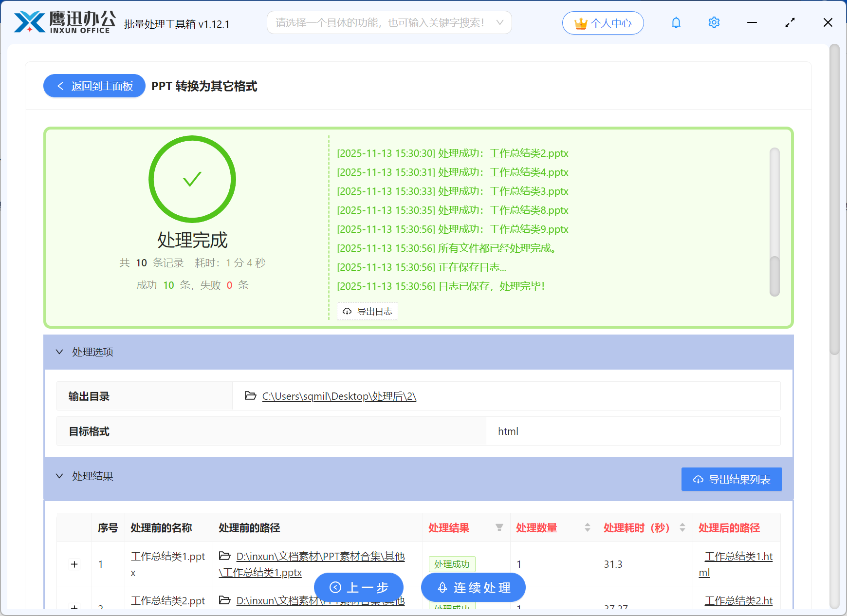Open the output directory link
This screenshot has width=847, height=616.
point(338,396)
